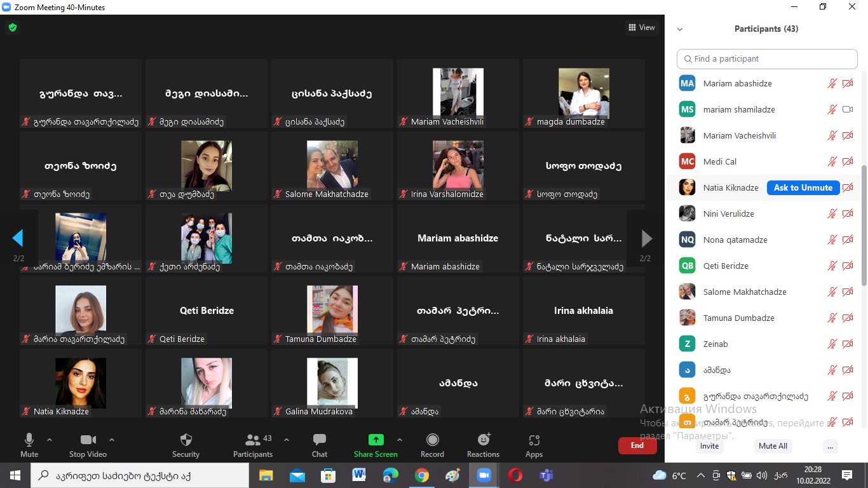Image resolution: width=868 pixels, height=488 pixels.
Task: Open more options beside Mute All
Action: pos(830,446)
